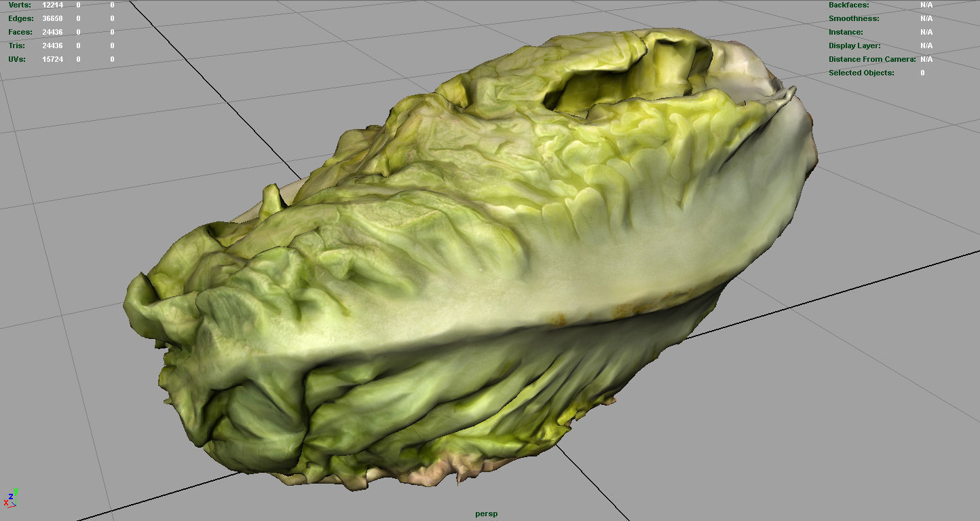
Task: Click the UVs: label in HUD
Action: coord(17,59)
